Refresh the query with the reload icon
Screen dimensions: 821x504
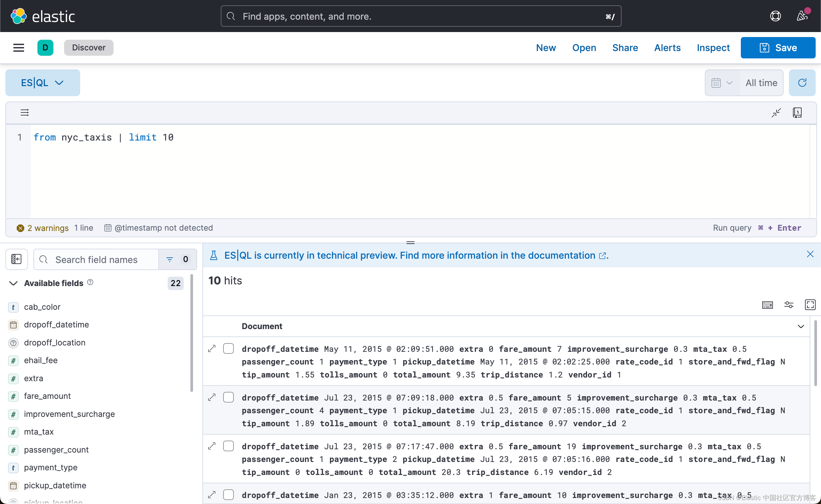[x=802, y=82]
